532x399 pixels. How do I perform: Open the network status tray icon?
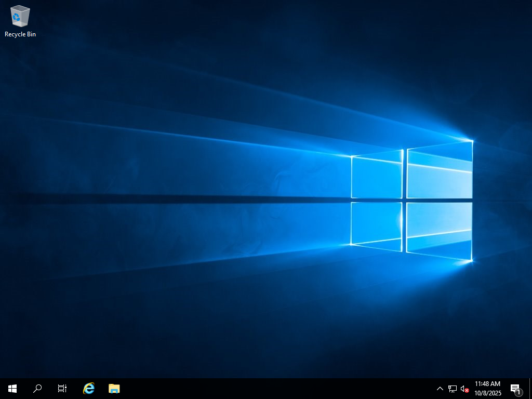pos(453,389)
